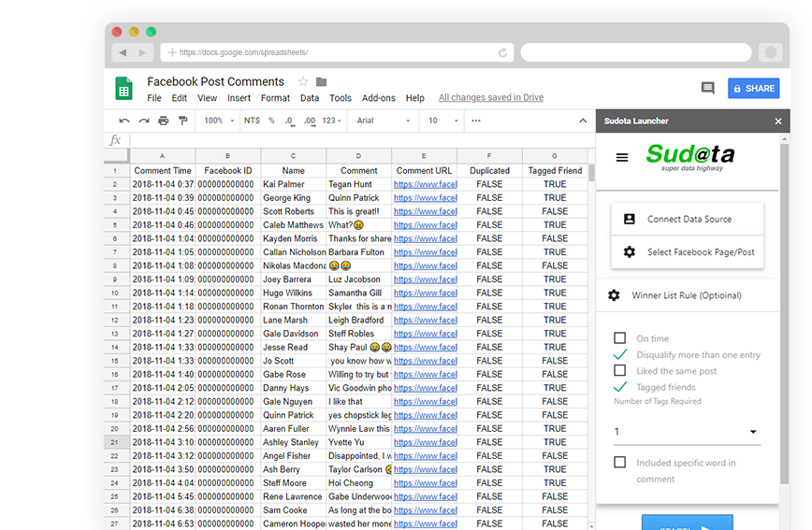This screenshot has width=812, height=530.
Task: Open Scott Roberts' comment URL link
Action: click(425, 211)
